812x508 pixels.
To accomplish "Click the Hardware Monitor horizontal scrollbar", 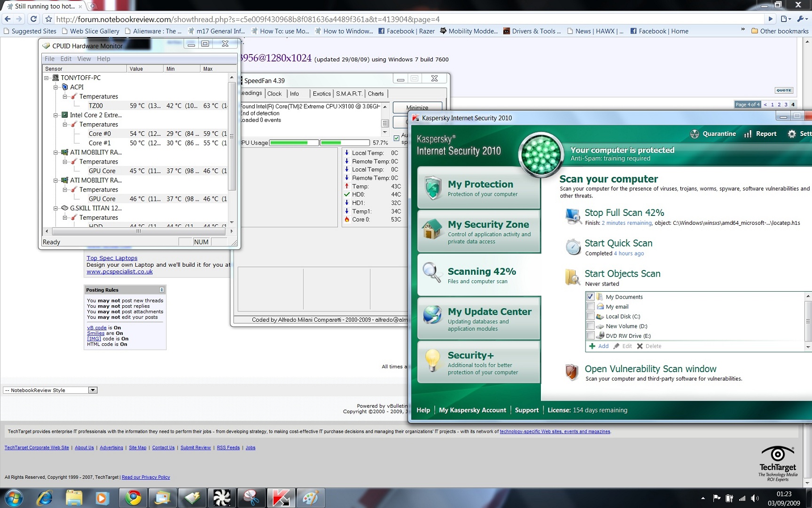I will (139, 231).
